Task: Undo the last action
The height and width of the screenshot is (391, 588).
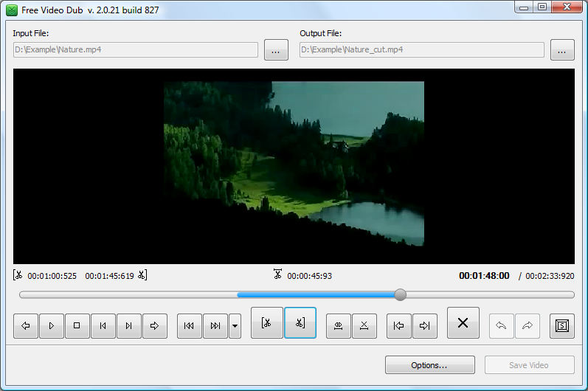Action: (x=502, y=326)
